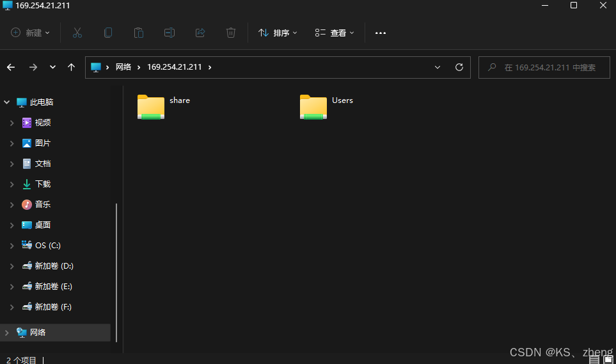Maximize the 169.254.21.211 window
This screenshot has height=364, width=616.
tap(574, 6)
